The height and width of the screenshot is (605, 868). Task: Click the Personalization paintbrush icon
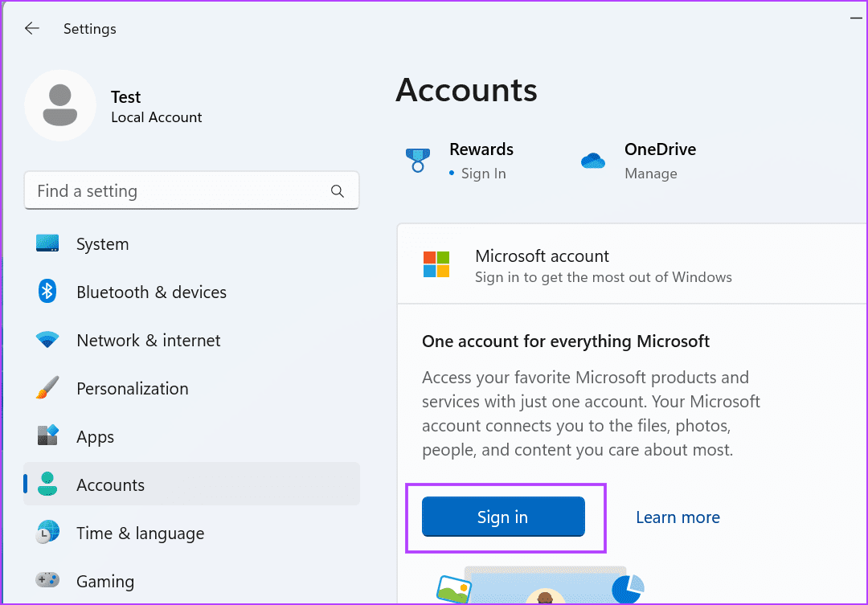[x=47, y=387]
